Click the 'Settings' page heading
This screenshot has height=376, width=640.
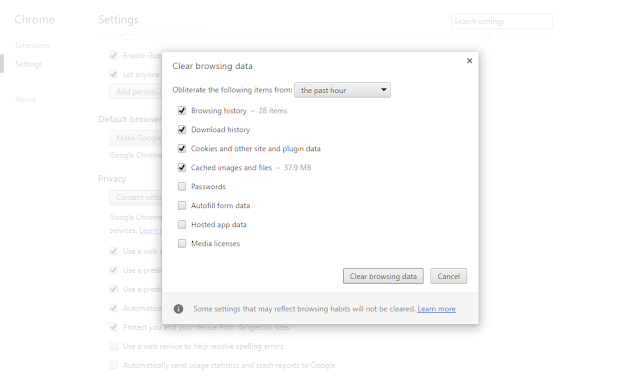(118, 20)
